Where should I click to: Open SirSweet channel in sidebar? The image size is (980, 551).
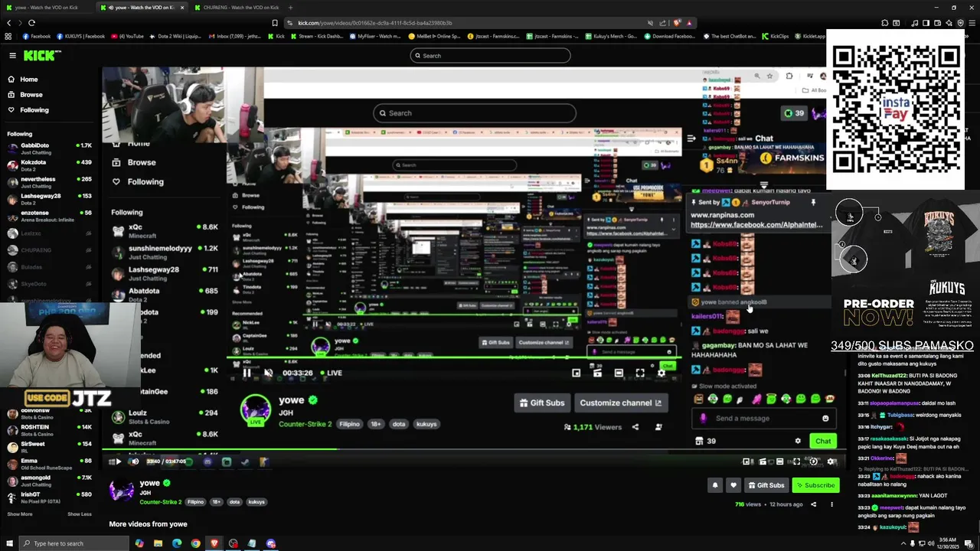(x=49, y=447)
